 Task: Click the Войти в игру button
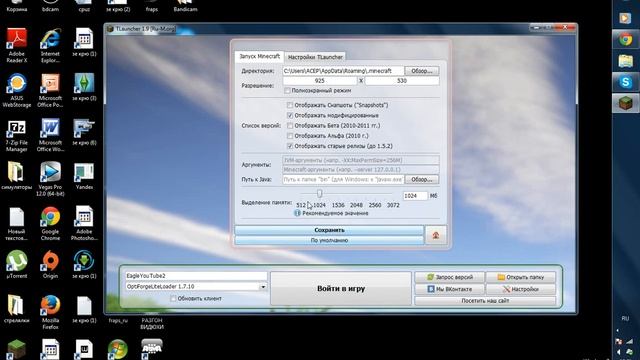341,288
